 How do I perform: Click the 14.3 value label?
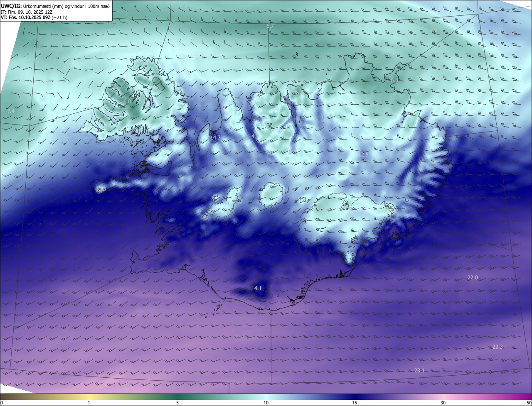coord(215,137)
